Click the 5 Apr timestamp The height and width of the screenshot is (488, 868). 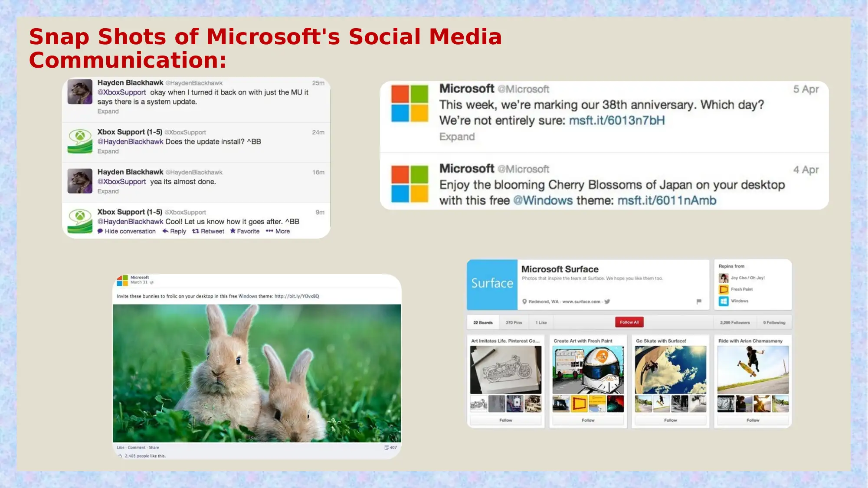[x=806, y=89]
